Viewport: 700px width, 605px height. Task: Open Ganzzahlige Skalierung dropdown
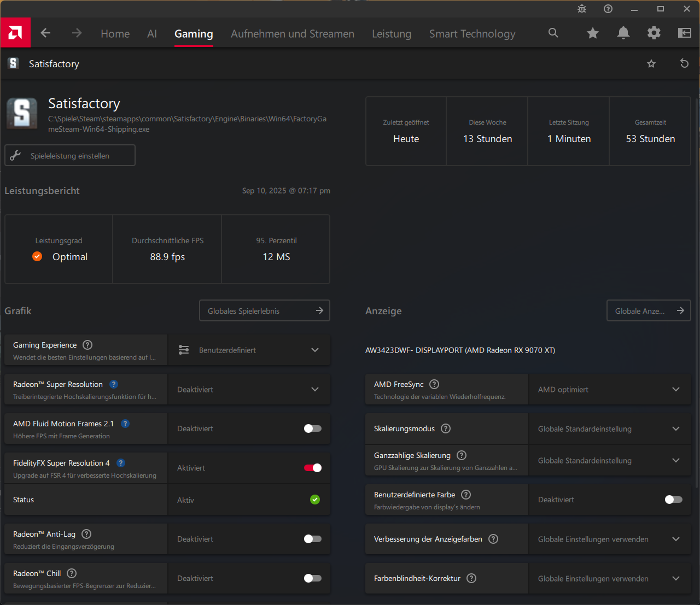tap(610, 460)
